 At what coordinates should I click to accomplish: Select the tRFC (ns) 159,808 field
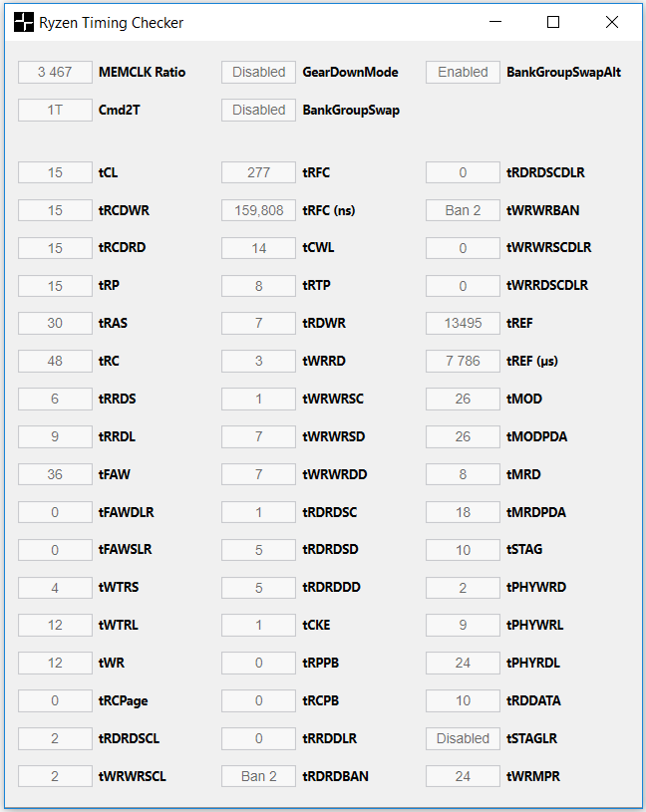click(x=259, y=210)
